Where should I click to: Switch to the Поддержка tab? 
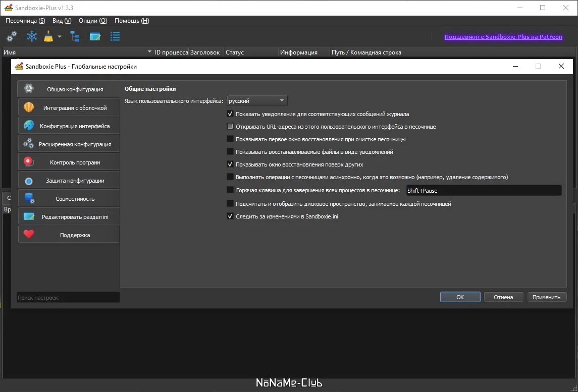[x=69, y=235]
